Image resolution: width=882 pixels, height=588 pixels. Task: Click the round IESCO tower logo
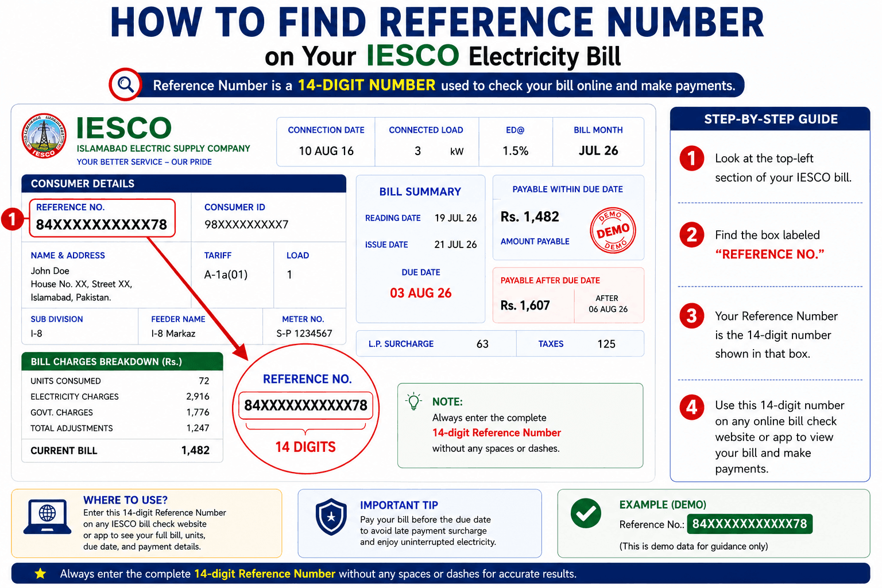click(44, 136)
